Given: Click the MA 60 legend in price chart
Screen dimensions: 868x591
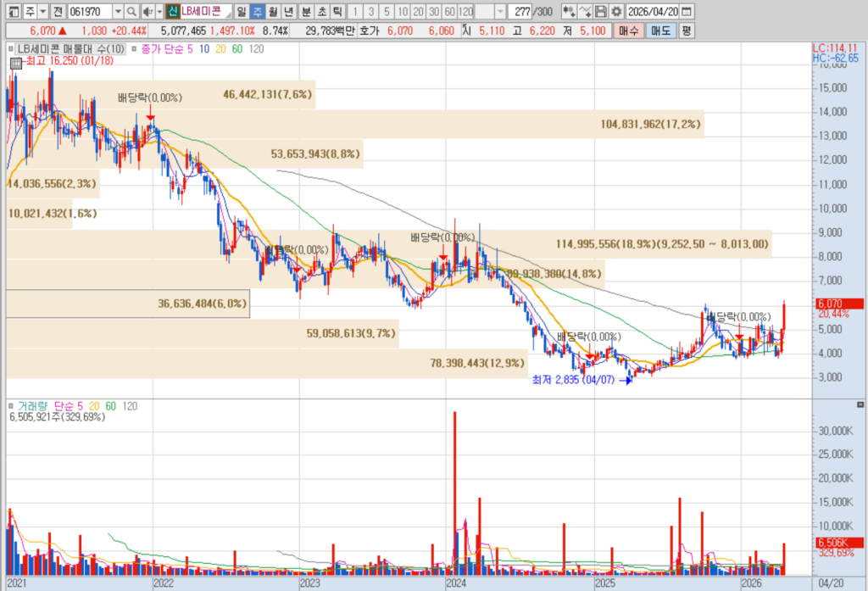Looking at the screenshot, I should [x=237, y=49].
